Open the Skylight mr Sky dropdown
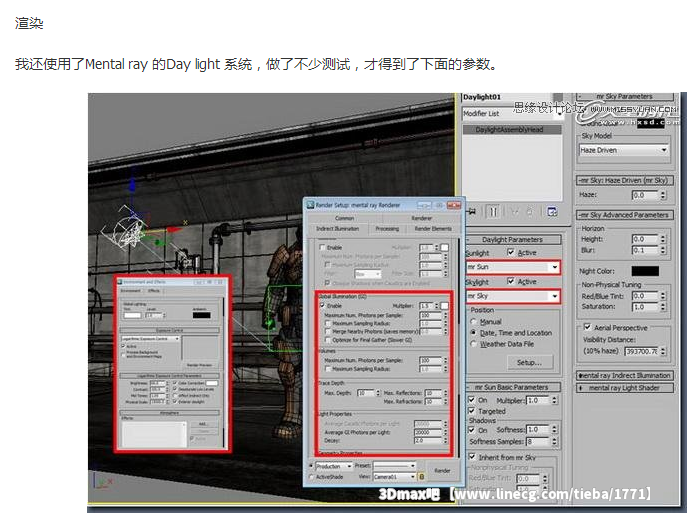 point(513,296)
